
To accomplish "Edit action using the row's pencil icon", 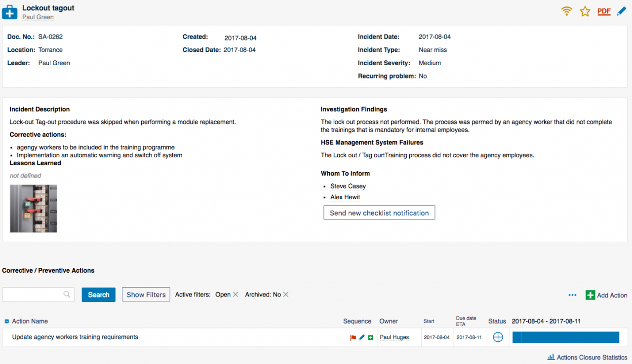I will 362,337.
